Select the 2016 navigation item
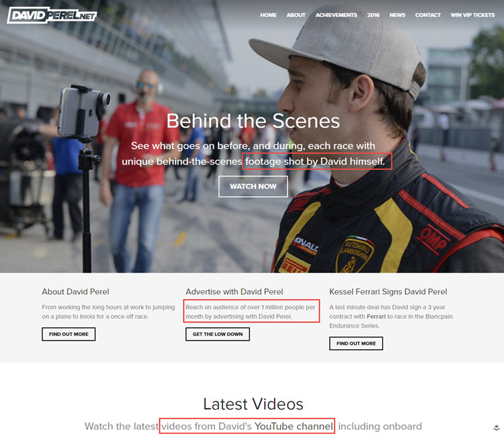The width and height of the screenshot is (504, 436). (374, 15)
